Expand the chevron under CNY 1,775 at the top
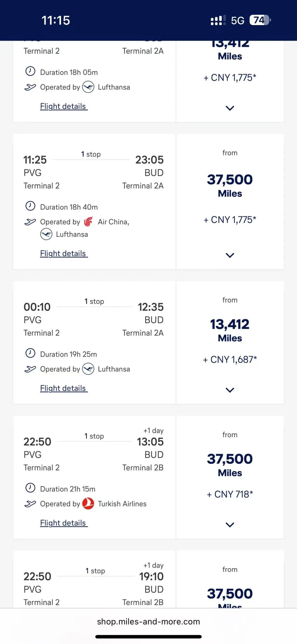Screen dimensions: 297x644 tap(230, 108)
